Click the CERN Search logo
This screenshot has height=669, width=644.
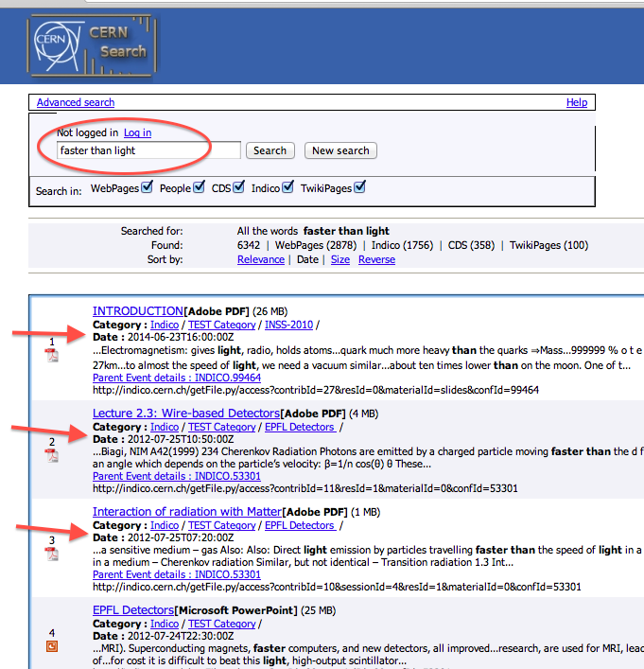92,45
